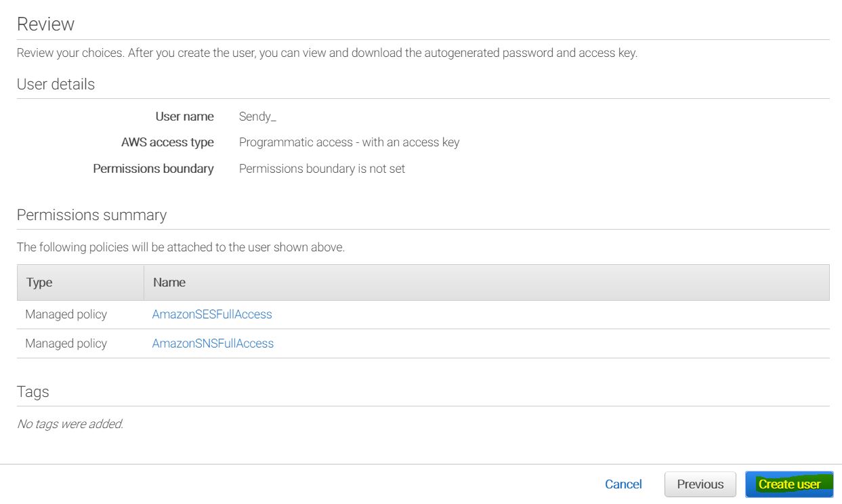
Task: Click Managed policy cell in AmazonSESFullAccess row
Action: (66, 314)
